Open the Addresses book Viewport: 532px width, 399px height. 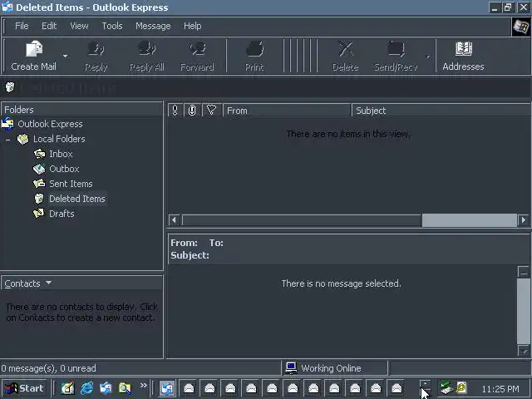click(463, 56)
